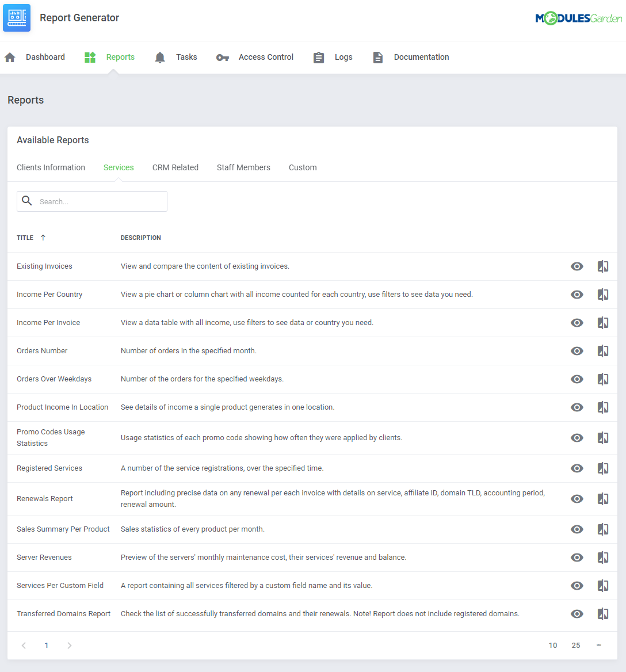
Task: Click the Tasks bell icon
Action: tap(160, 58)
